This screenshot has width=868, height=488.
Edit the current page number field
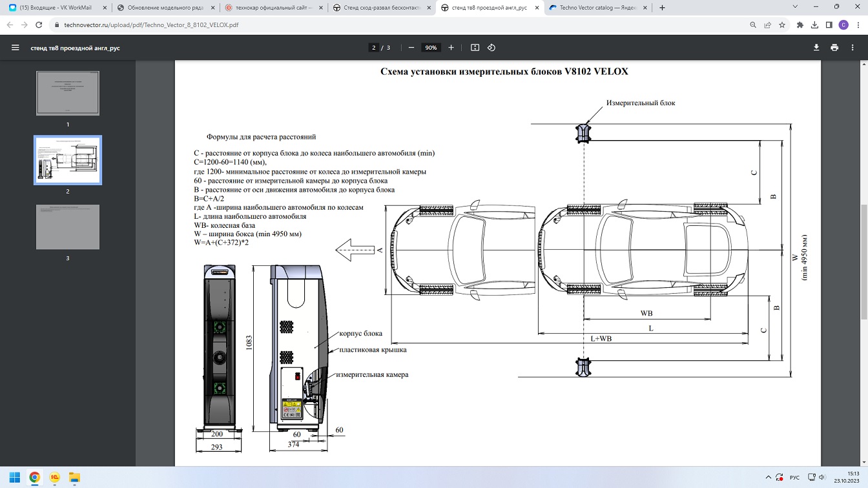(373, 48)
